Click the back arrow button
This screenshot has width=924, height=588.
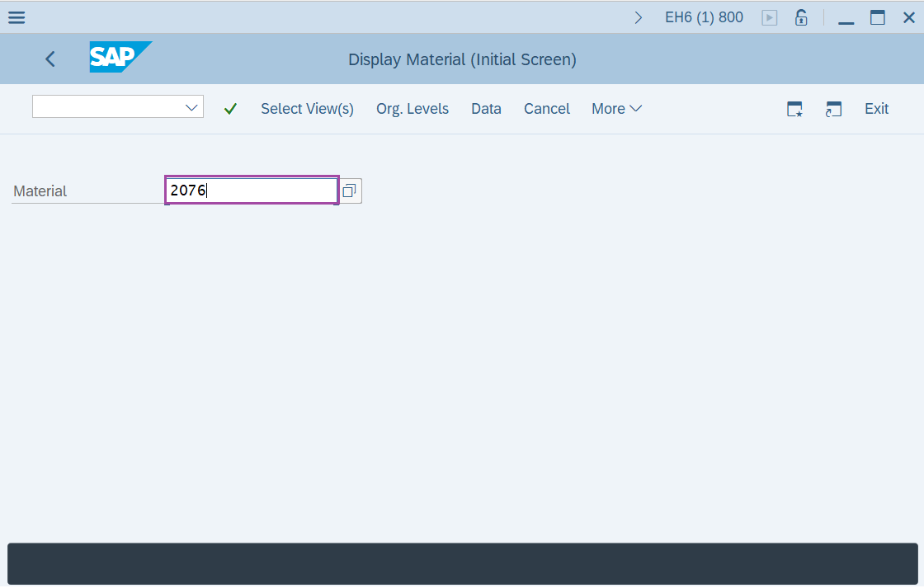click(x=50, y=59)
